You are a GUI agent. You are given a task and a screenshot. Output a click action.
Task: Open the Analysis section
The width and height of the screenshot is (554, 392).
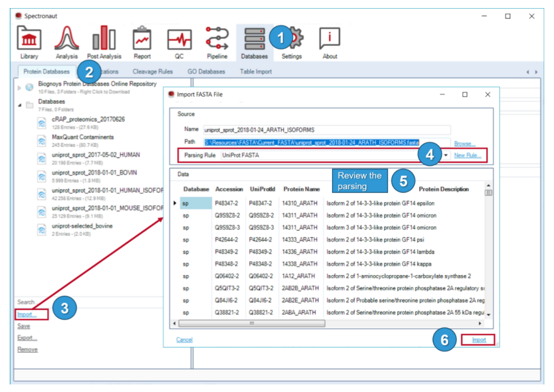click(x=67, y=43)
